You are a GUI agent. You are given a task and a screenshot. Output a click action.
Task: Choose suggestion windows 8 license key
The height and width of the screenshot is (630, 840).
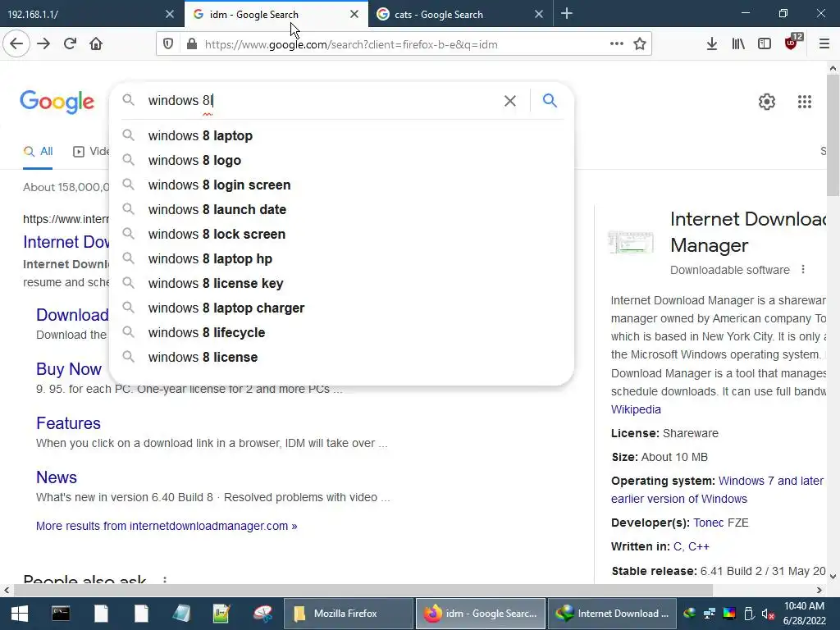[341, 283]
